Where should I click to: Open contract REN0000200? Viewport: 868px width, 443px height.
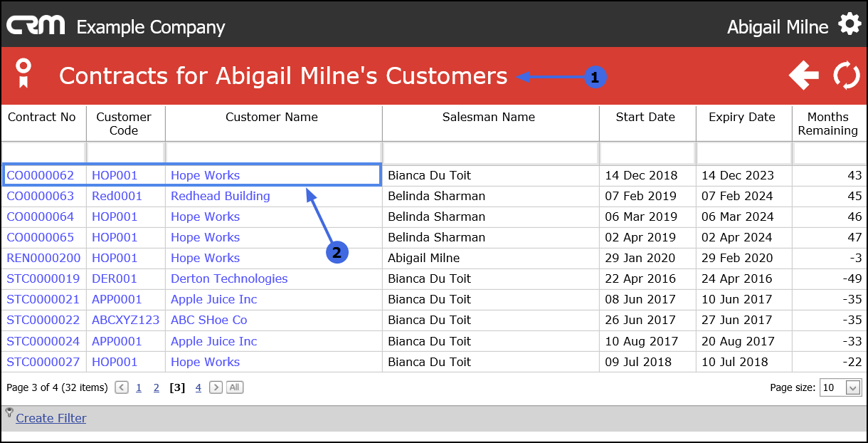coord(43,258)
